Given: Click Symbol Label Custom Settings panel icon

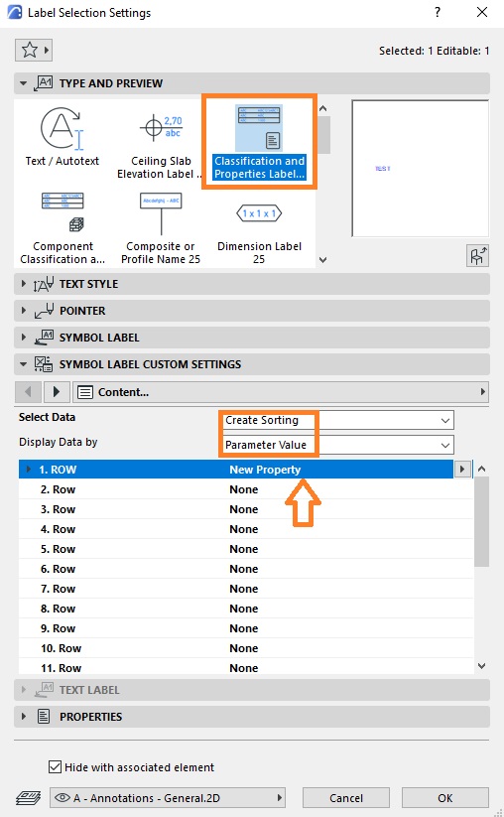Looking at the screenshot, I should [x=44, y=364].
